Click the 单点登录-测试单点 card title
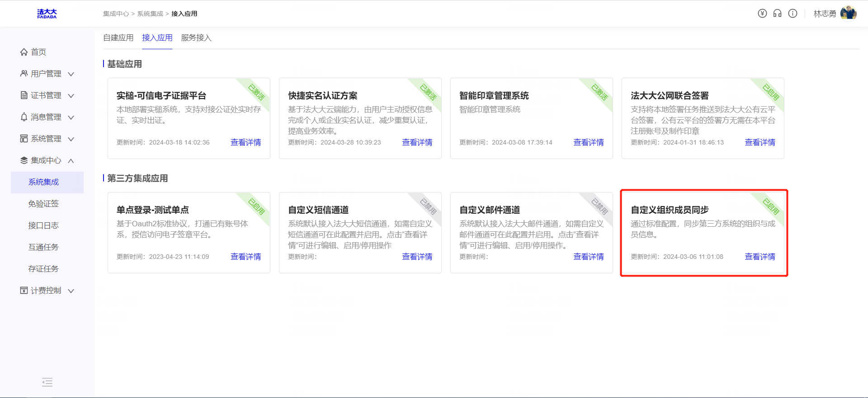The height and width of the screenshot is (398, 868). point(153,210)
